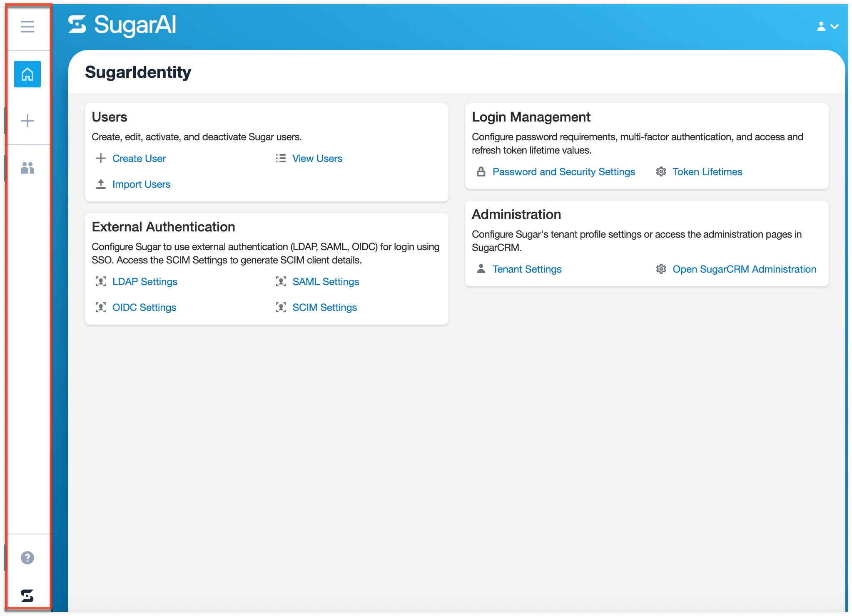Click the plus icon beside Create User
Image resolution: width=852 pixels, height=616 pixels.
point(101,158)
